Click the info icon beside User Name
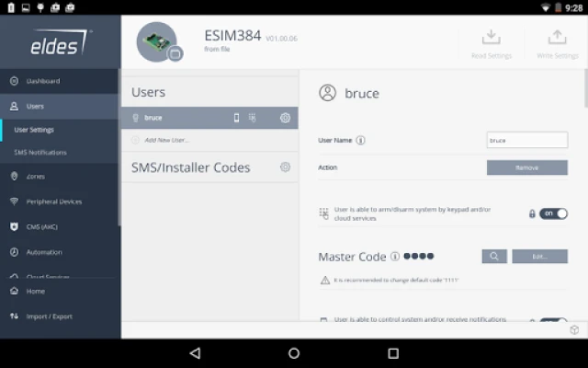The width and height of the screenshot is (588, 368). 360,141
